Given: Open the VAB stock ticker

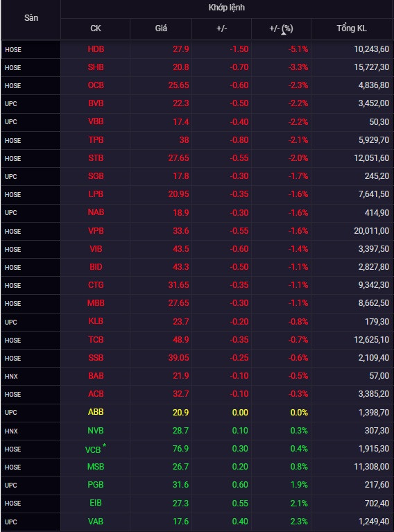Looking at the screenshot, I should tap(96, 522).
